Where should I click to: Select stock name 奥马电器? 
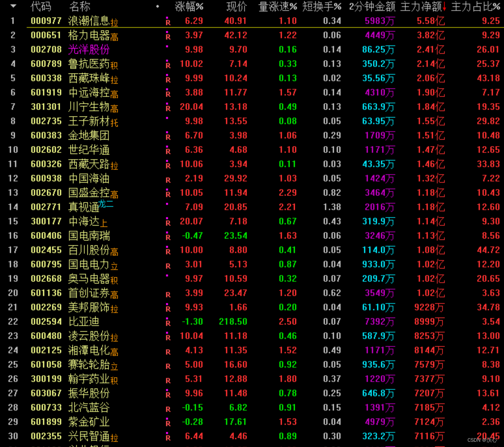89,279
